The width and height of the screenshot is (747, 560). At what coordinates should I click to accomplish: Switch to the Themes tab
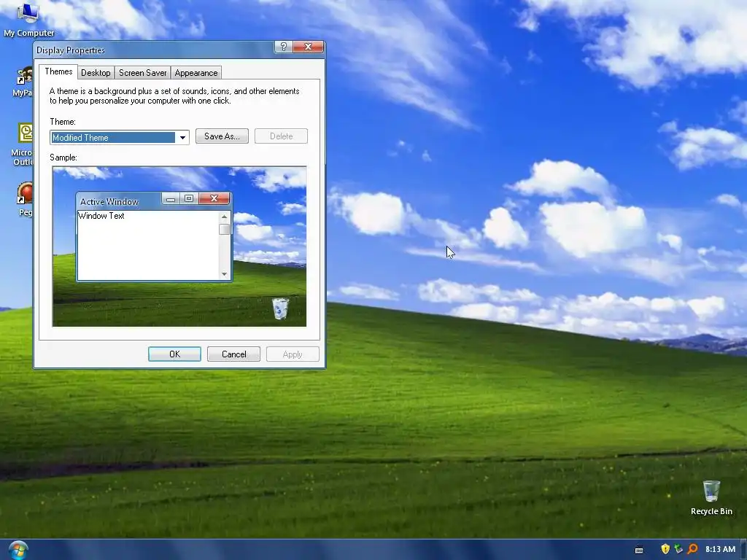(58, 71)
